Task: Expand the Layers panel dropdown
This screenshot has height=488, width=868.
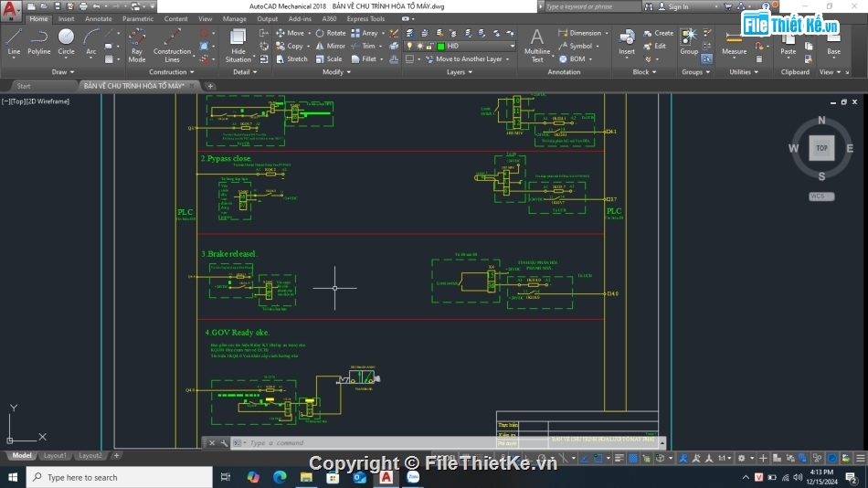Action: [460, 72]
